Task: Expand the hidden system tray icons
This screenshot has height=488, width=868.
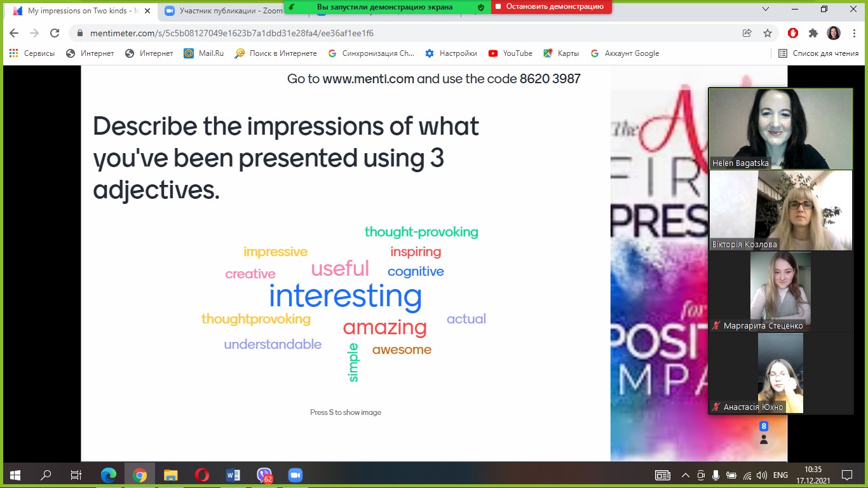Action: [685, 475]
